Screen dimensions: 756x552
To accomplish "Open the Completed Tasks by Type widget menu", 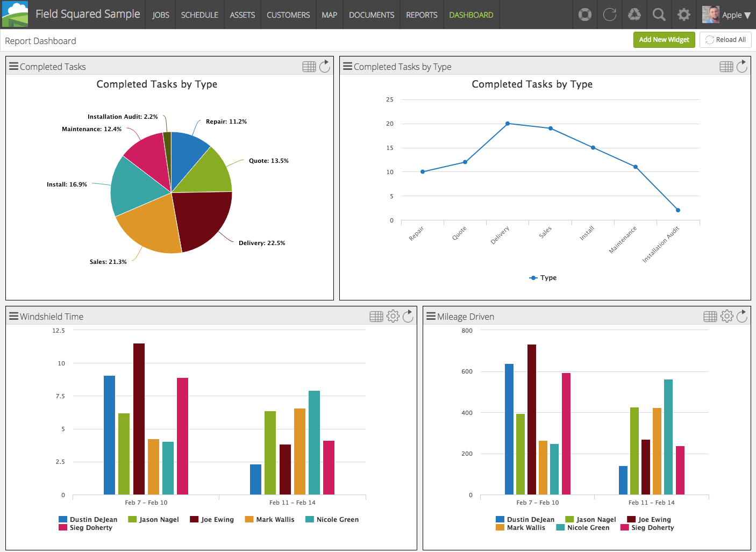I will [x=348, y=66].
